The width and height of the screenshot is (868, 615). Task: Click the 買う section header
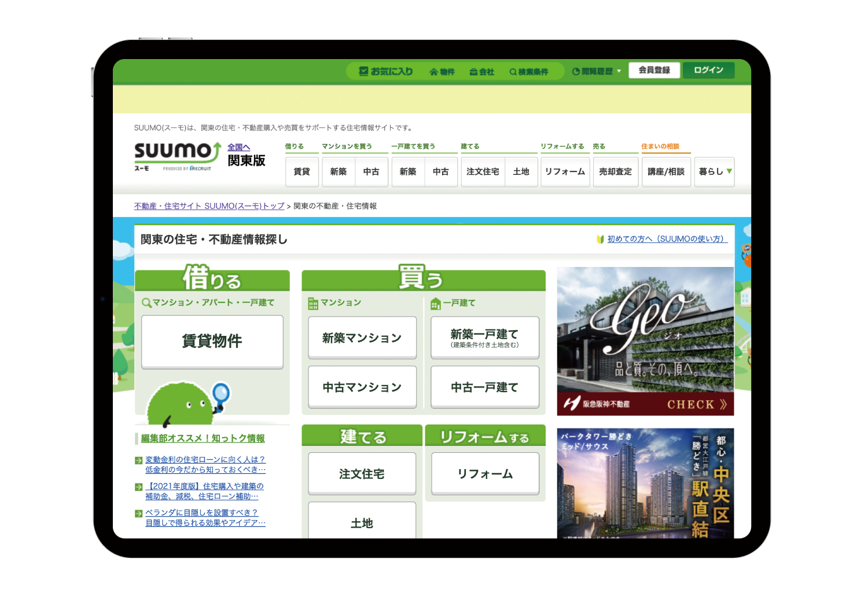(424, 279)
